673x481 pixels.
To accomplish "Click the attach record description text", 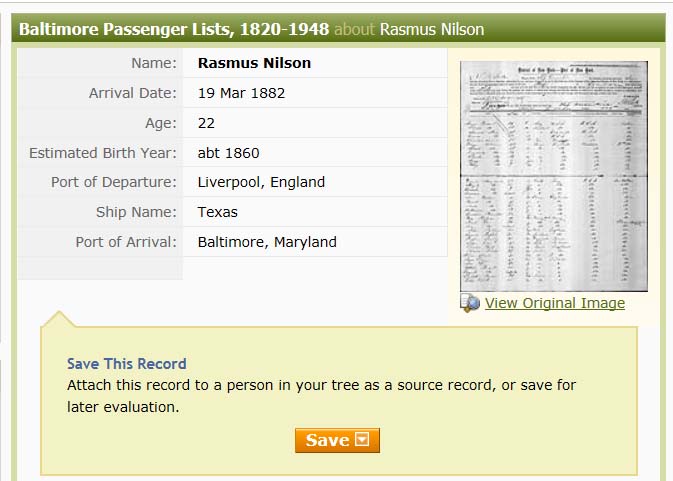I will click(x=321, y=396).
